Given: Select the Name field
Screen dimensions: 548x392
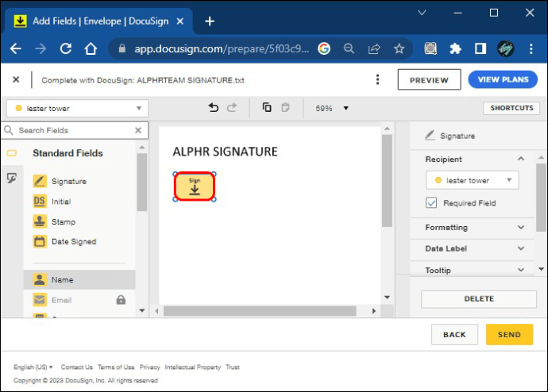Looking at the screenshot, I should tap(79, 279).
